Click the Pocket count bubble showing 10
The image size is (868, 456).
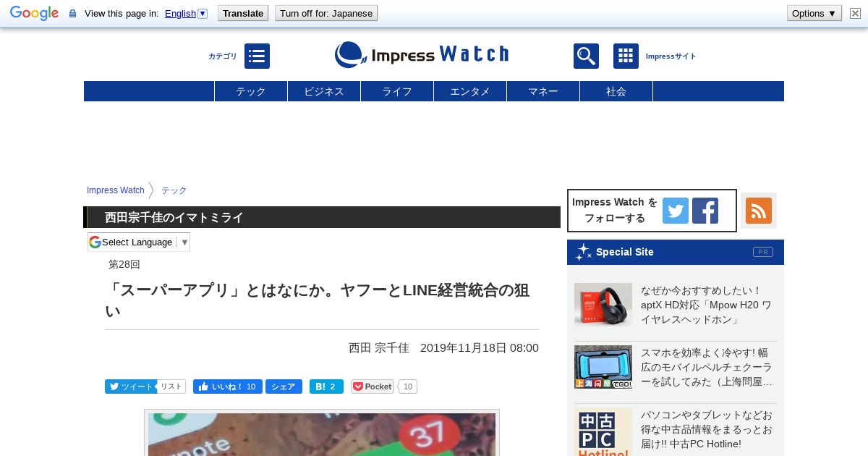408,387
